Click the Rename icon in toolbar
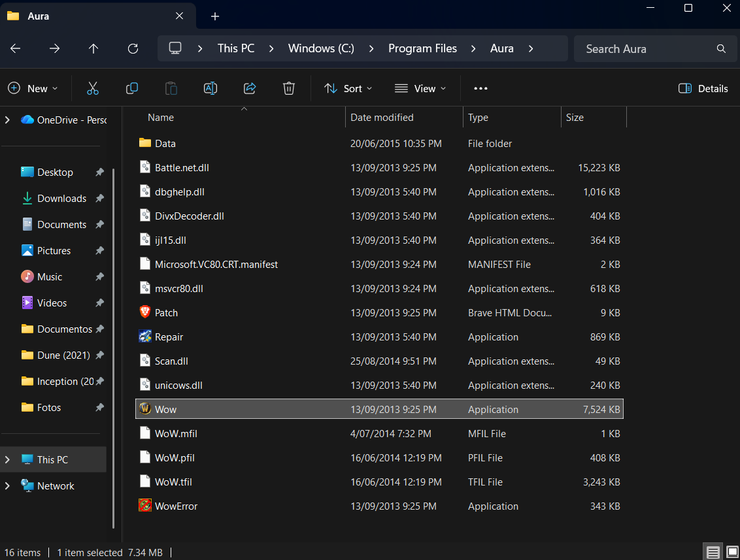 [x=210, y=88]
